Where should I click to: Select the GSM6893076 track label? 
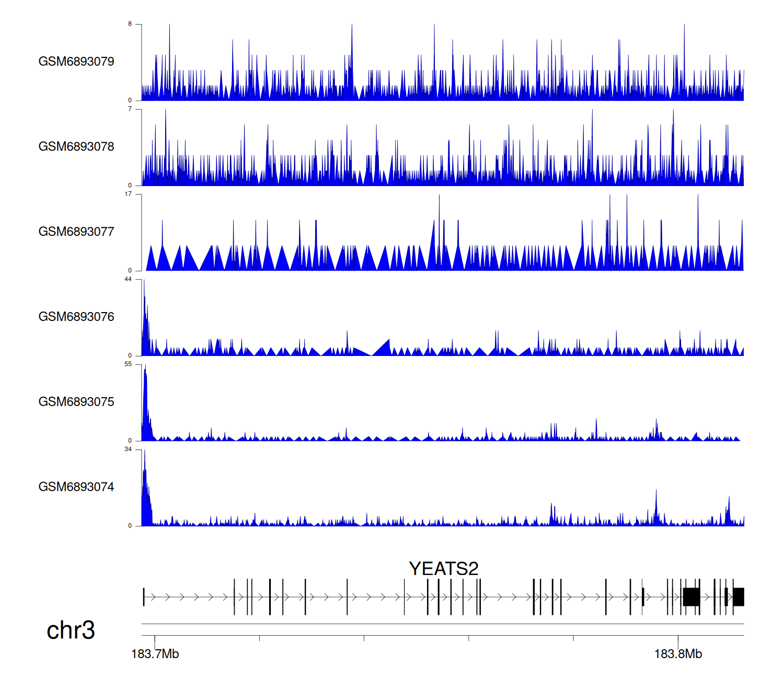76,317
